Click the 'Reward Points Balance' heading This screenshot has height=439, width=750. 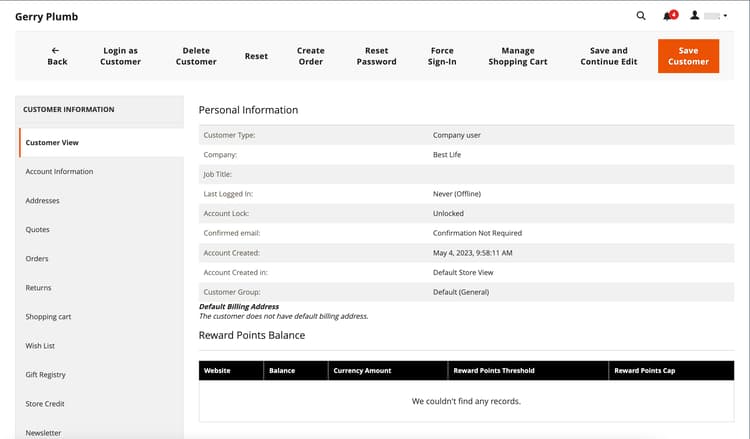click(252, 335)
